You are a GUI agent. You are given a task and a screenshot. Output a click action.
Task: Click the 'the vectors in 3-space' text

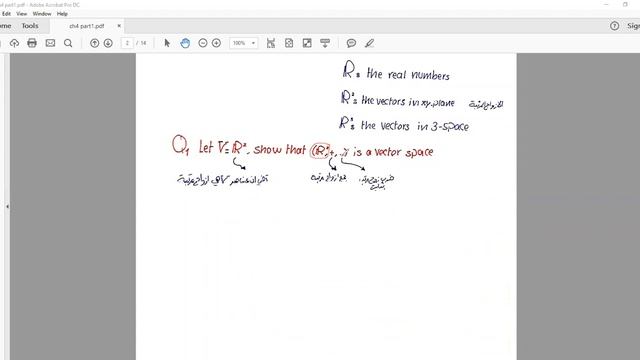[x=415, y=126]
